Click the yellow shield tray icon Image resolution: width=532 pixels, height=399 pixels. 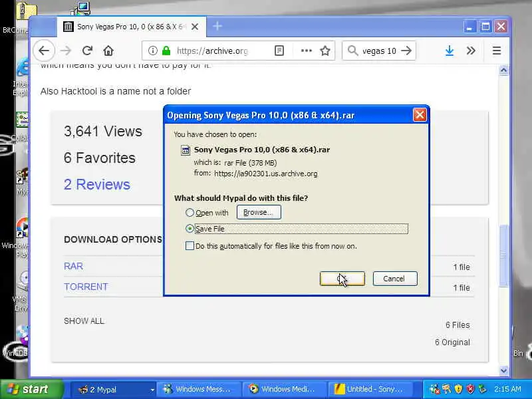click(x=459, y=389)
